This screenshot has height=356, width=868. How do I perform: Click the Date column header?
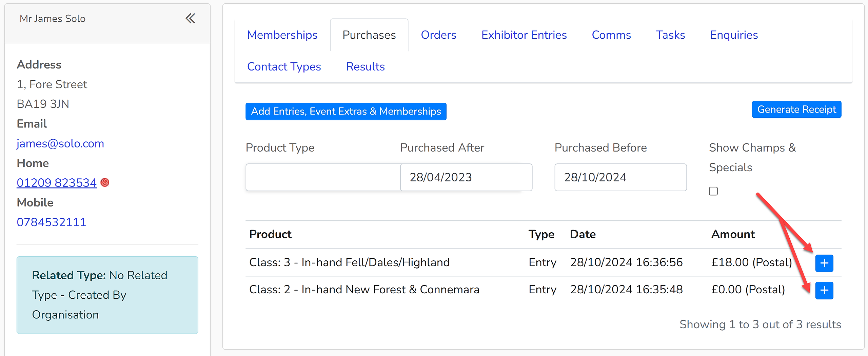[583, 234]
